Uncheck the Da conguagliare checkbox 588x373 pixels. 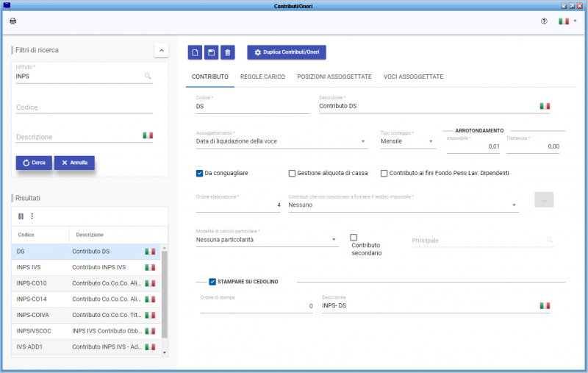point(200,173)
